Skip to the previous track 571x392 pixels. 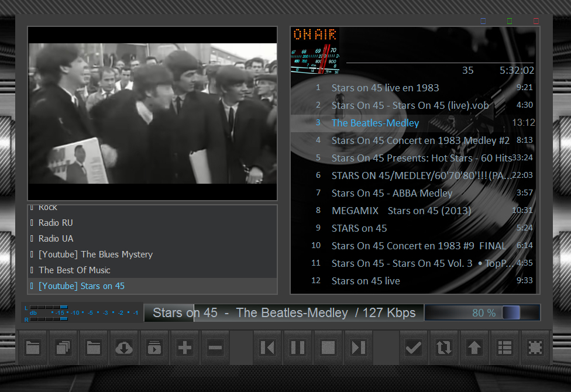click(x=267, y=348)
